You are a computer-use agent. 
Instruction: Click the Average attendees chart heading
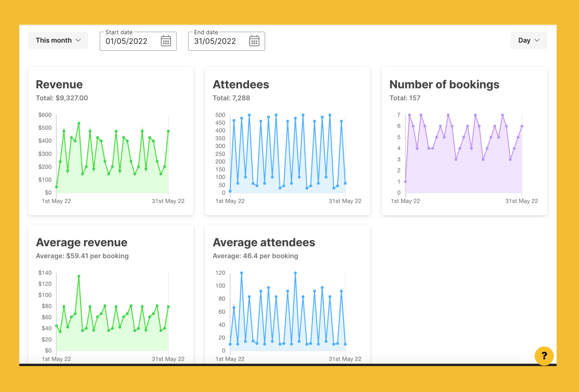[x=263, y=243]
